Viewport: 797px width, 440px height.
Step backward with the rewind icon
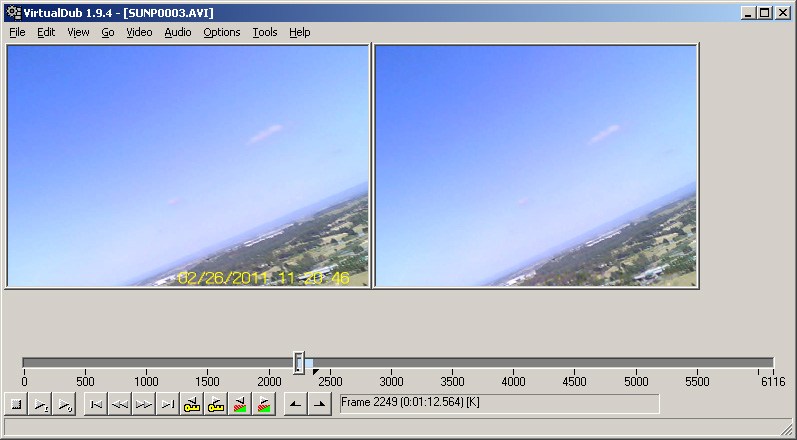point(119,404)
